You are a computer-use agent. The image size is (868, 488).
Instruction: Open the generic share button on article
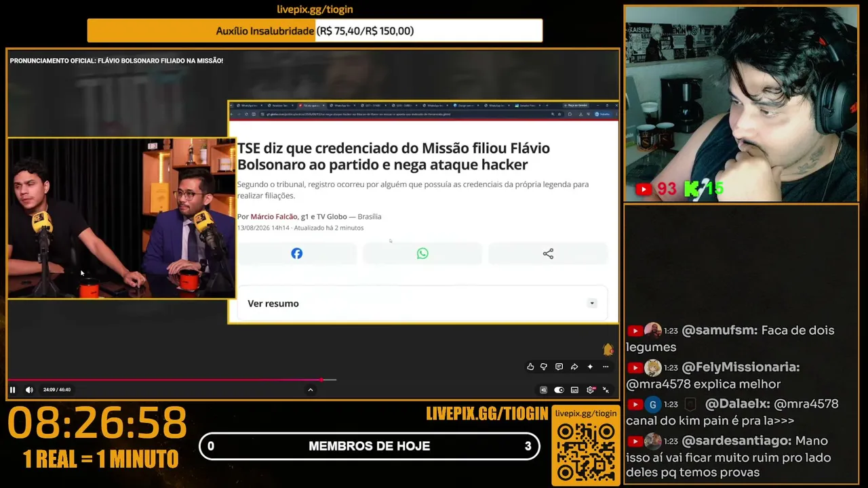click(548, 253)
